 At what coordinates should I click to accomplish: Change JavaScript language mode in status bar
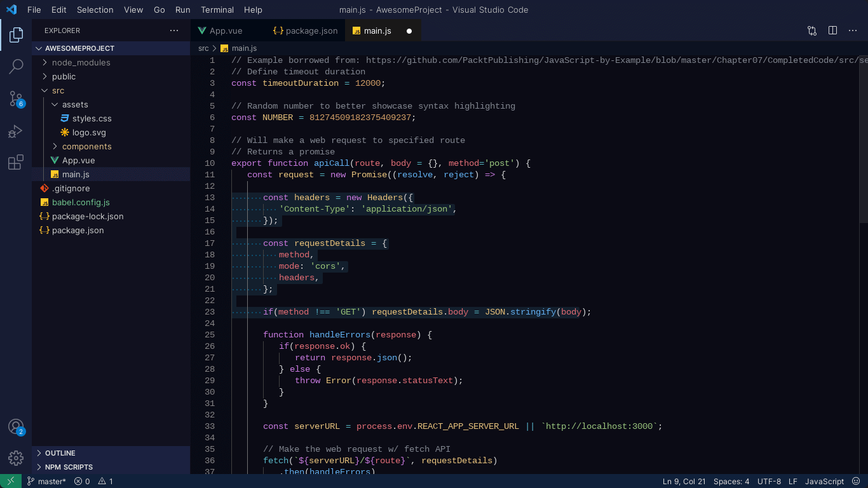(x=825, y=481)
